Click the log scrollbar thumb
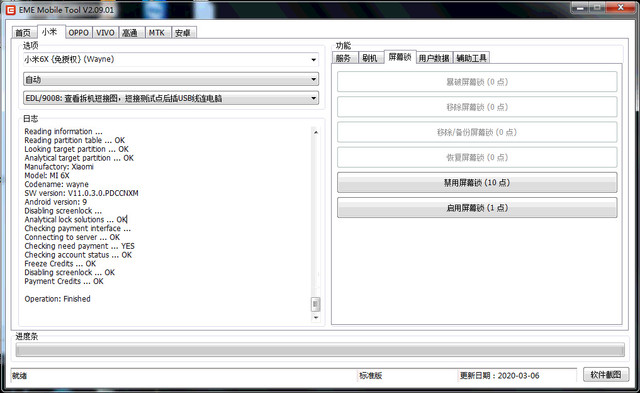Screen dimensions: 640x393 316,304
